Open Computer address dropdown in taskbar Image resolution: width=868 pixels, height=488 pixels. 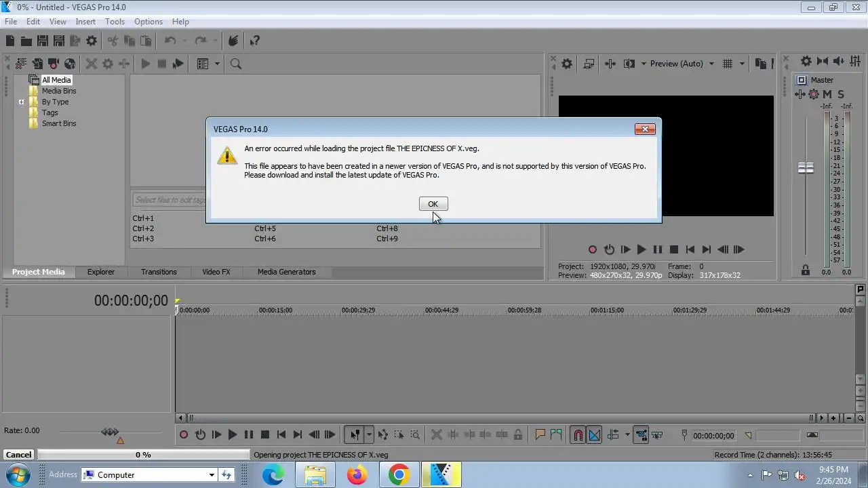click(212, 475)
